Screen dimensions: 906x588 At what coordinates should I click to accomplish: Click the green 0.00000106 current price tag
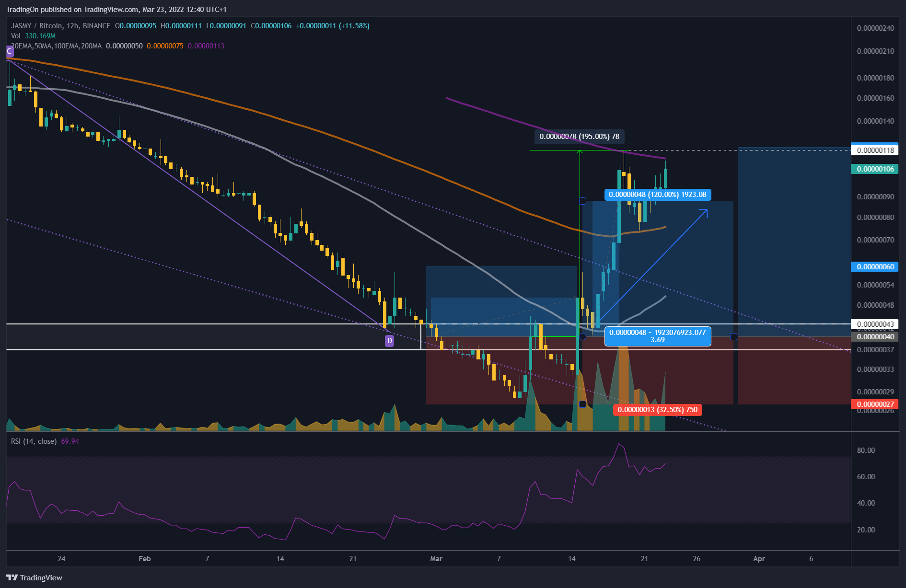click(875, 169)
